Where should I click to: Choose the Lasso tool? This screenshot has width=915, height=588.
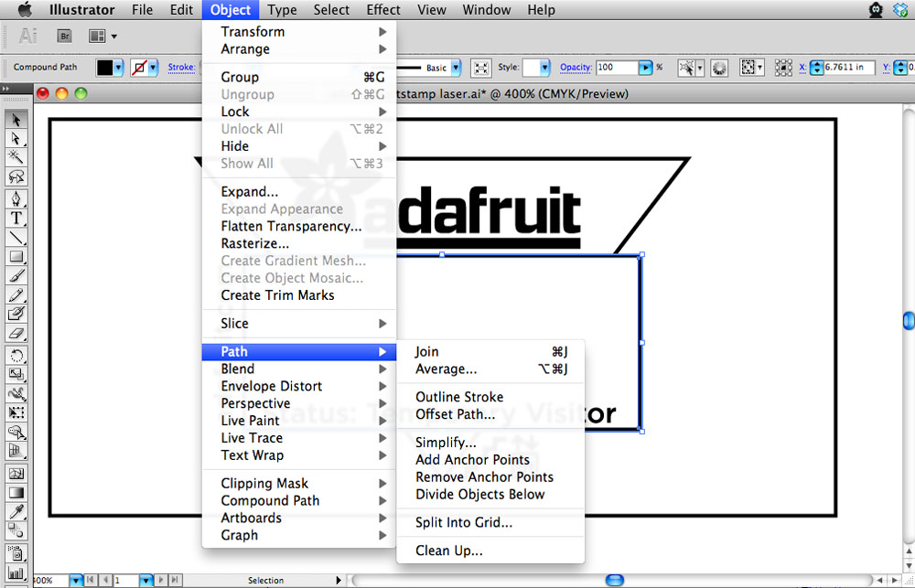click(x=16, y=176)
